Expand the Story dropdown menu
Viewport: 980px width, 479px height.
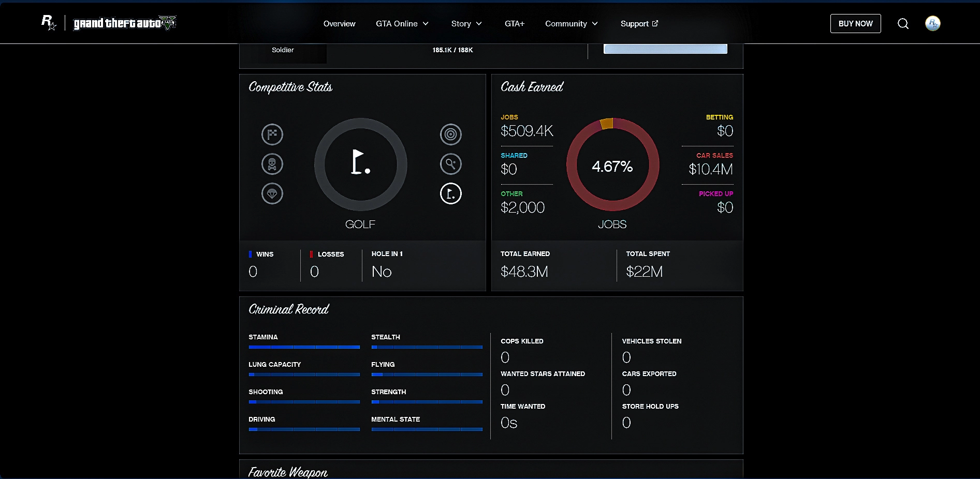click(466, 24)
